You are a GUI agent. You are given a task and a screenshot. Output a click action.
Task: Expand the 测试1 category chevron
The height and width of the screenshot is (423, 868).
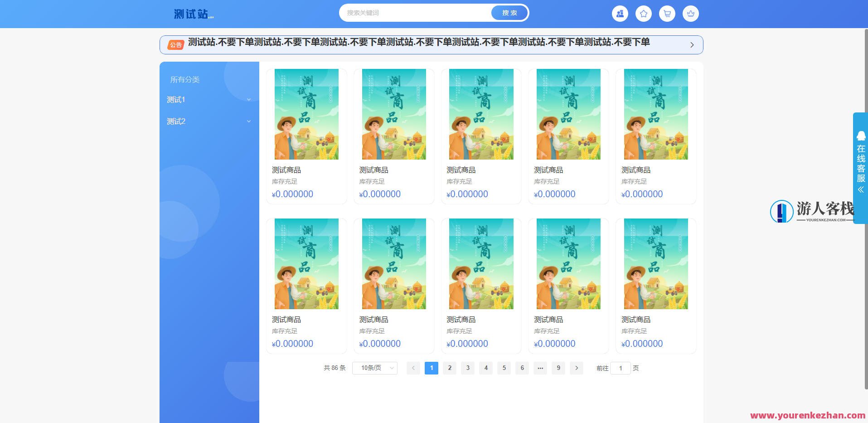click(248, 99)
